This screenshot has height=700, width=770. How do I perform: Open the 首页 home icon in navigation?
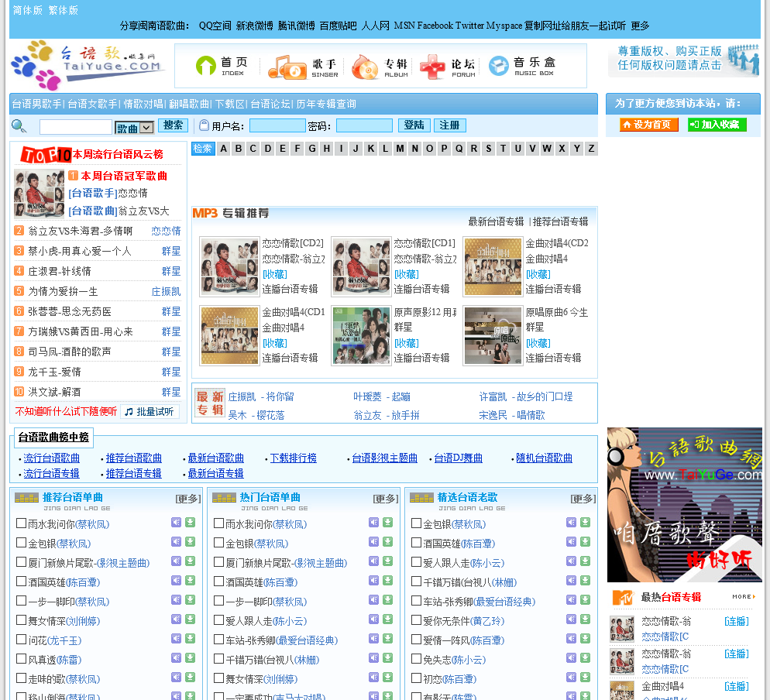click(x=222, y=67)
